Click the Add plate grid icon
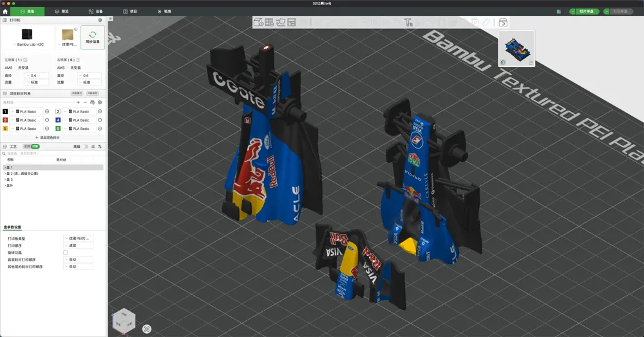 pyautogui.click(x=269, y=22)
